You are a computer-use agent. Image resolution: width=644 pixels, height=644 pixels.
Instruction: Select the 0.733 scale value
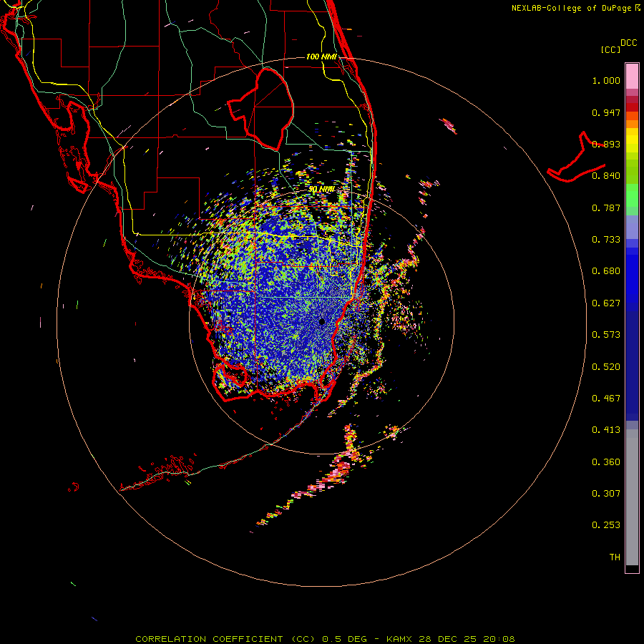click(606, 240)
